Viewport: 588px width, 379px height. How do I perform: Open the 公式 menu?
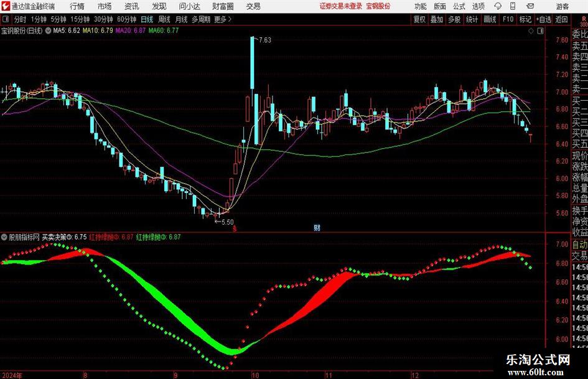click(459, 6)
